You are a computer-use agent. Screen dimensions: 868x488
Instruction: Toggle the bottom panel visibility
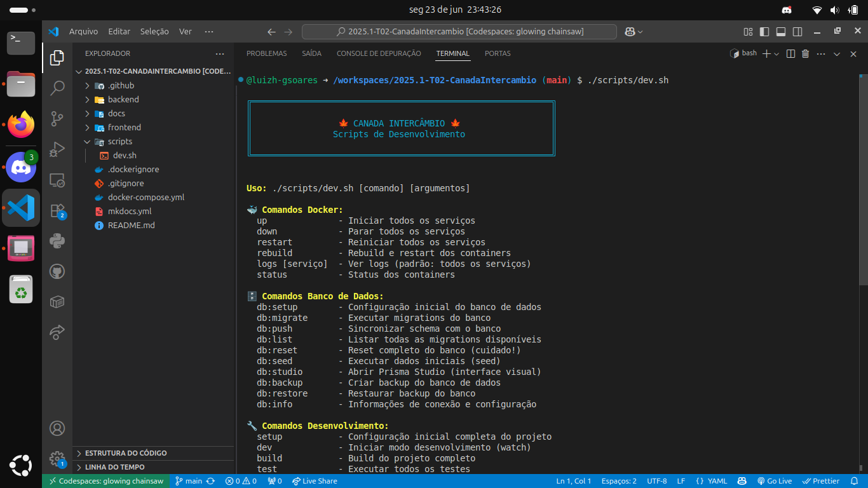pos(781,32)
